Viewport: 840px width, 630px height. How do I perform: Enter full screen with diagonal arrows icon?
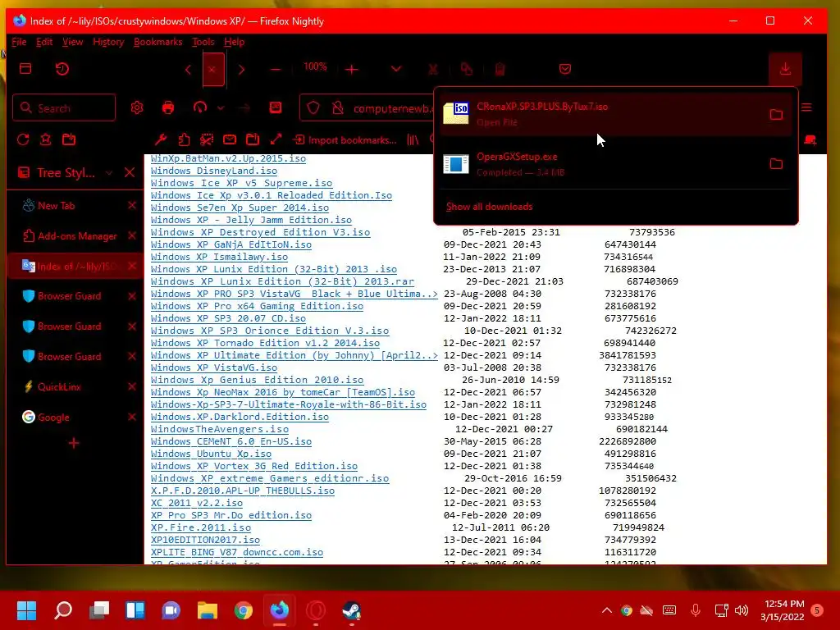pyautogui.click(x=276, y=139)
